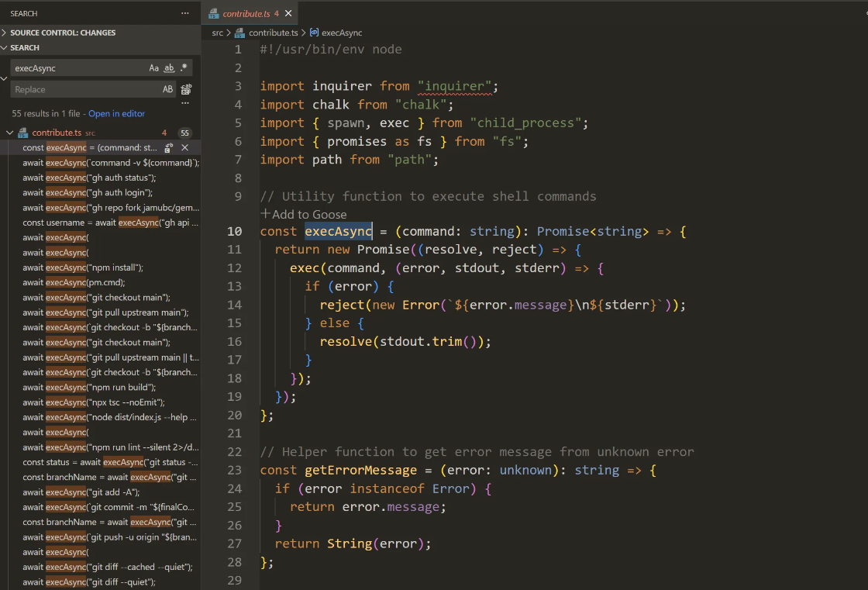The image size is (868, 590).
Task: Click Open in editor link
Action: click(116, 114)
